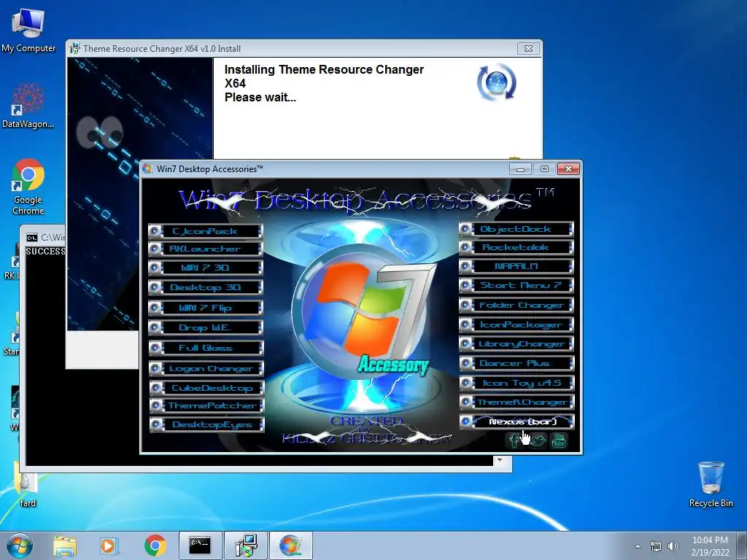Screen dimensions: 747x560
Task: Open the Windows Start menu orb
Action: click(x=20, y=545)
